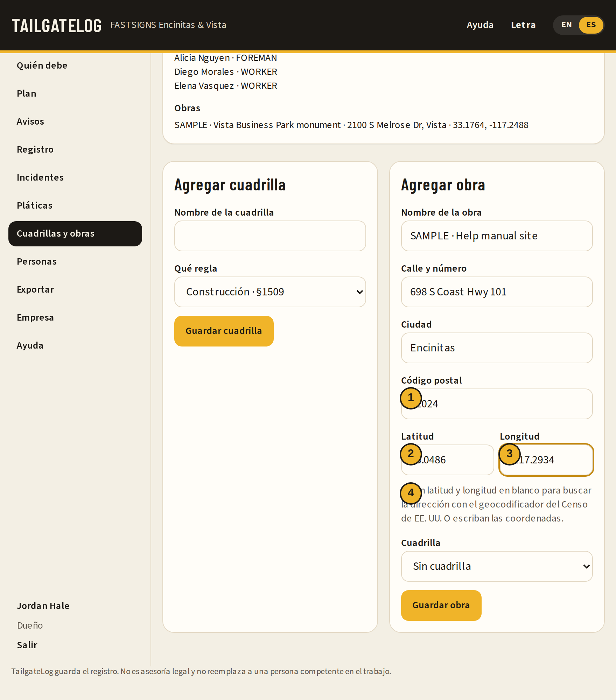Go to Quién debe in the sidebar

point(75,65)
